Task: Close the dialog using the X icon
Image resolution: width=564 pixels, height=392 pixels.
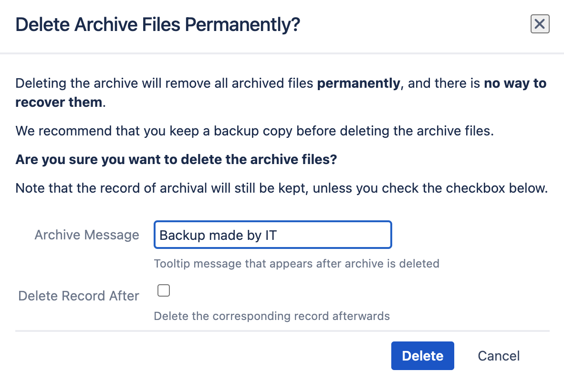Action: pos(540,24)
